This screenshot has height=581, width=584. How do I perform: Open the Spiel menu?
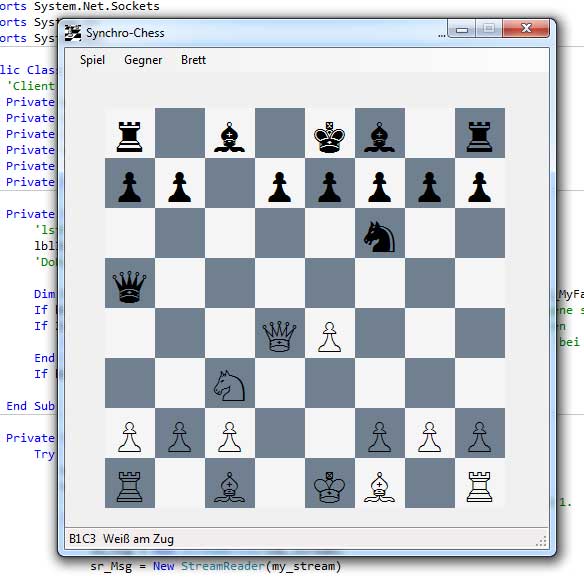tap(92, 60)
